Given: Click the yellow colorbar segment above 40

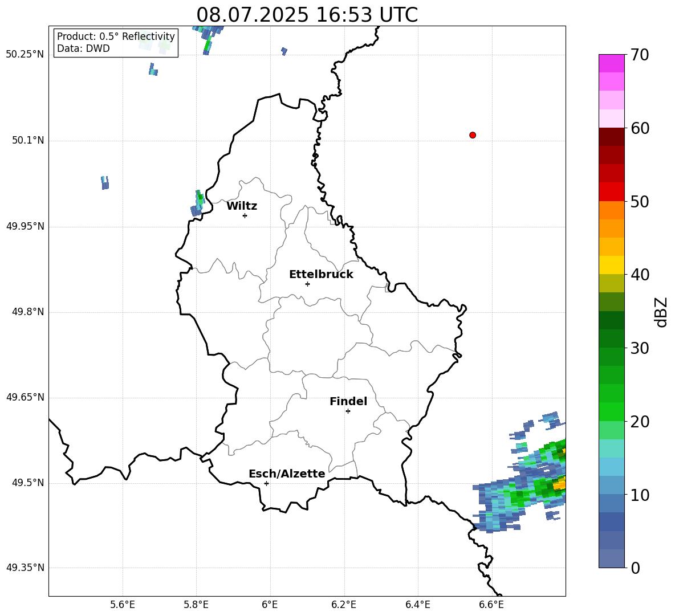Looking at the screenshot, I should [x=611, y=265].
